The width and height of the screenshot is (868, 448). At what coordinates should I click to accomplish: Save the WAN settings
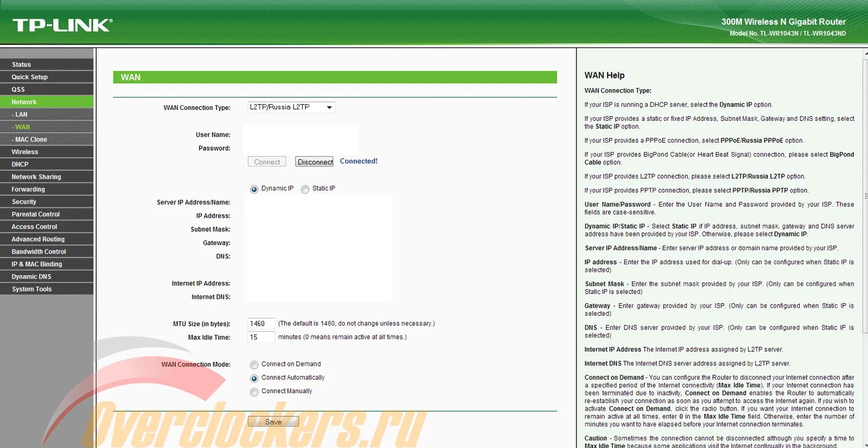point(273,422)
